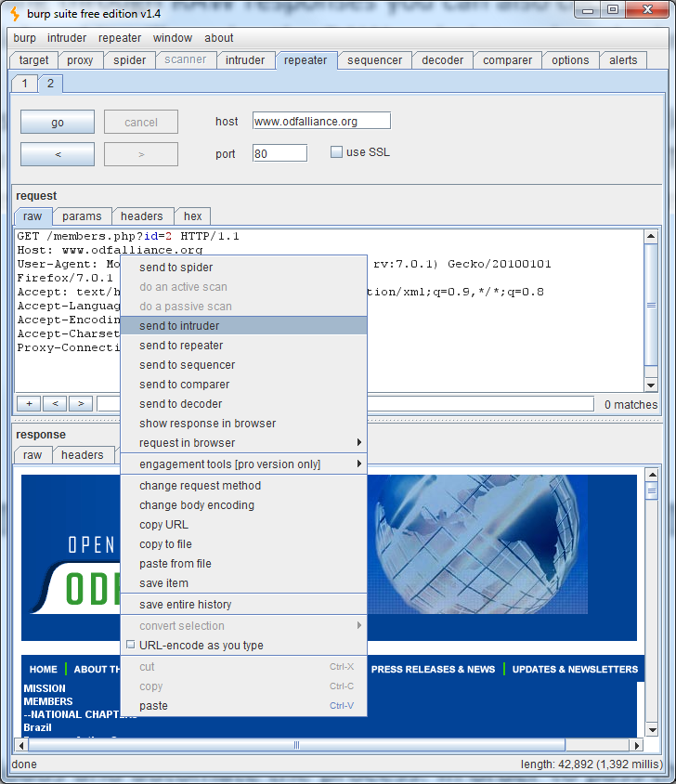Screen dimensions: 676x784
Task: Toggle URL-encode as you type checkbox
Action: 131,645
